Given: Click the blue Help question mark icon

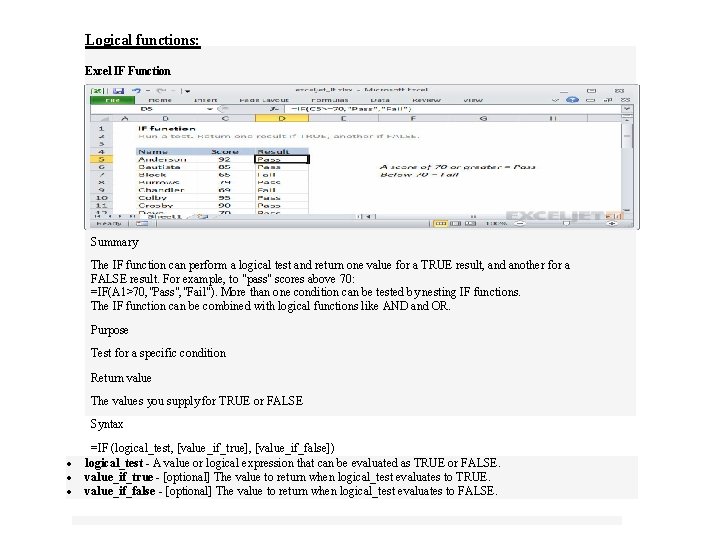Looking at the screenshot, I should [572, 100].
